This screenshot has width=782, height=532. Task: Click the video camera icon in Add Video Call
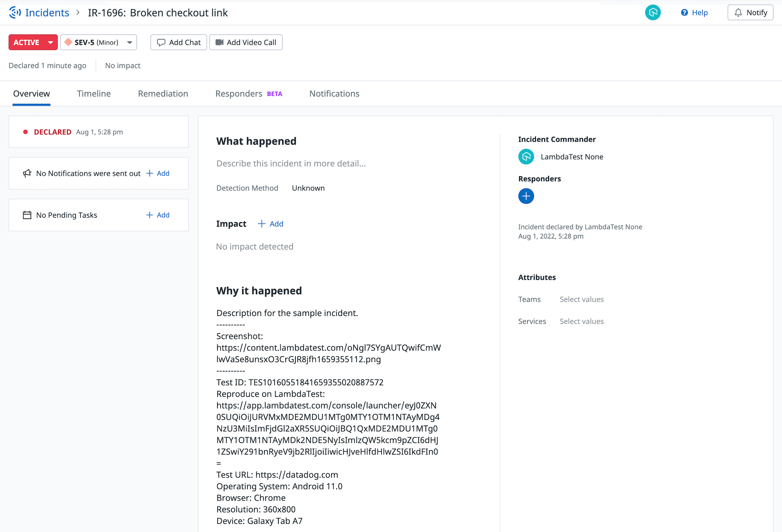(220, 42)
